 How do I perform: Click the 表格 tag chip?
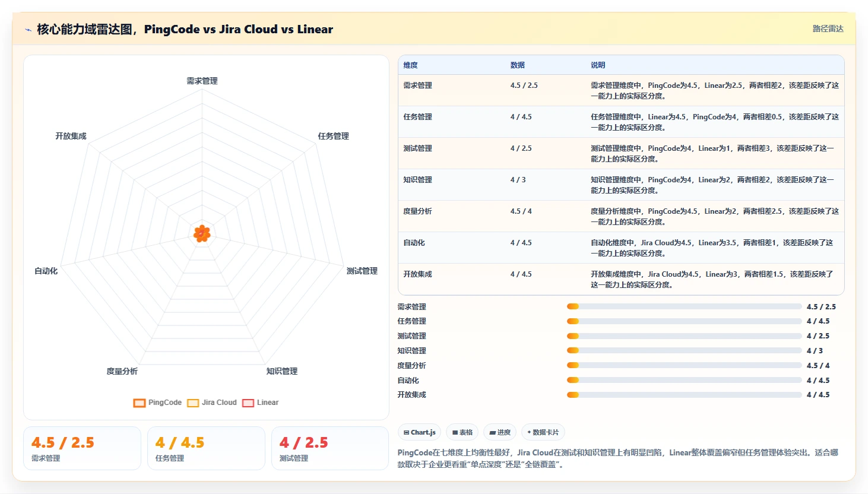462,432
